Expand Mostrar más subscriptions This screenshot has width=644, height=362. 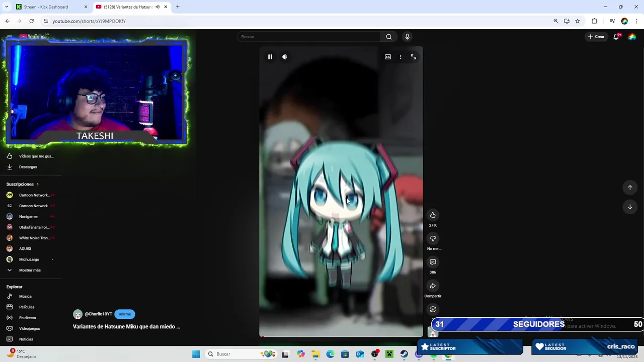point(31,270)
